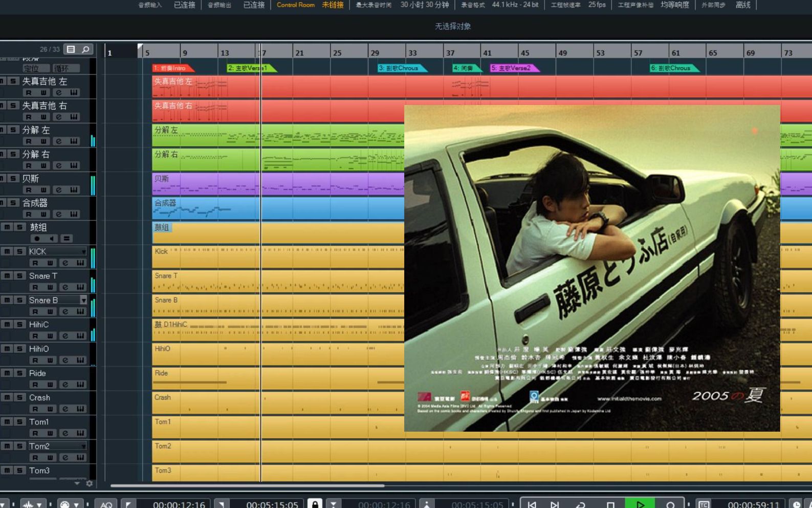
Task: Edit channel settings on 合成器 track
Action: pyautogui.click(x=59, y=214)
